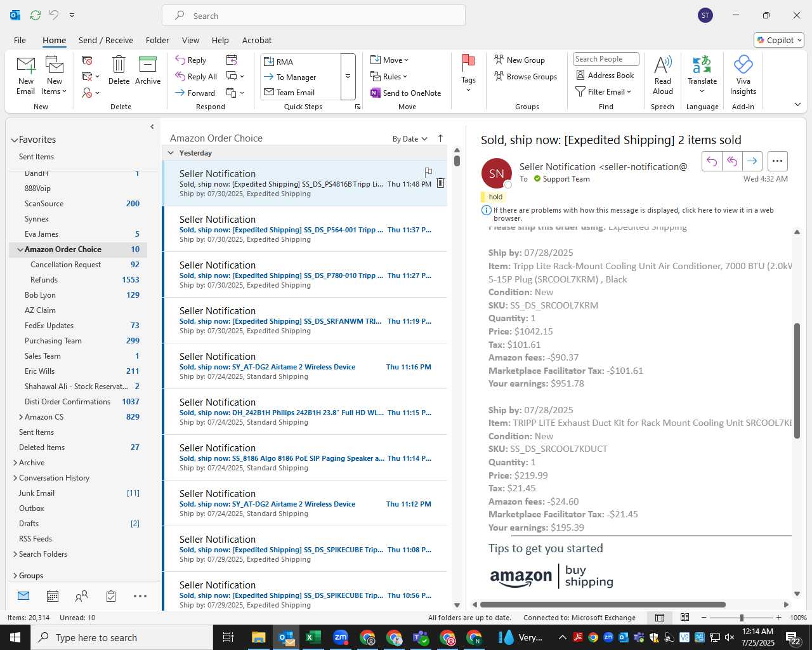Screen dimensions: 812x650
Task: Click the reading pane Reply All arrow icon
Action: (732, 161)
